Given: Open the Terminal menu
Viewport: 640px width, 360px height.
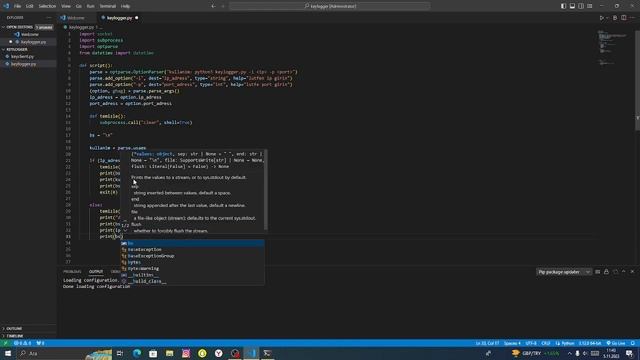Looking at the screenshot, I should click(108, 6).
